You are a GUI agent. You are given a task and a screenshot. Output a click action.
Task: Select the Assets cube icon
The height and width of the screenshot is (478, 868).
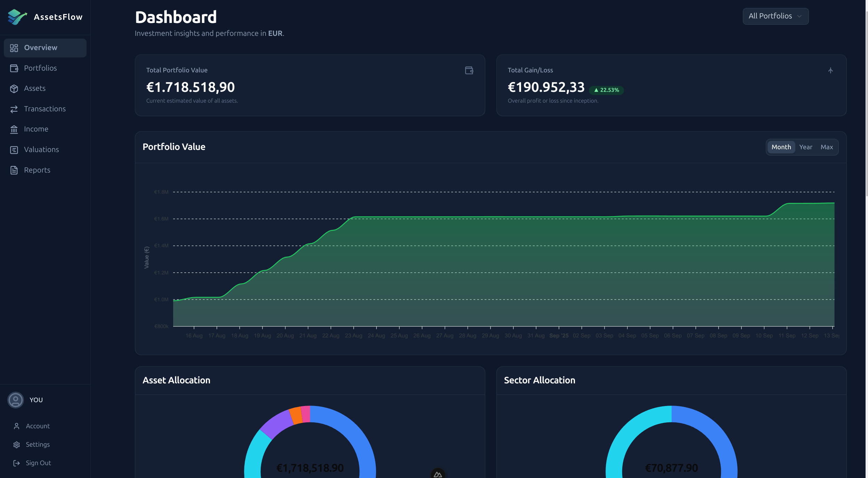14,88
